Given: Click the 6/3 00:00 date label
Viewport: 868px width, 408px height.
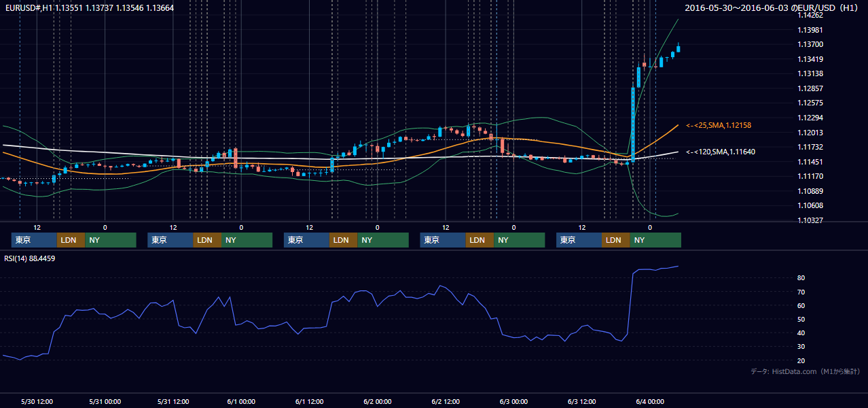Looking at the screenshot, I should (513, 401).
